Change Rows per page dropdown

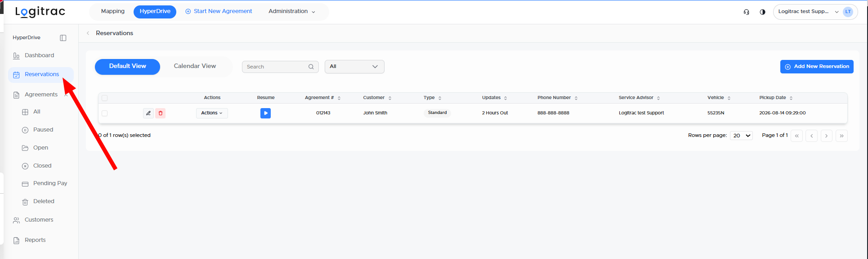(x=741, y=136)
